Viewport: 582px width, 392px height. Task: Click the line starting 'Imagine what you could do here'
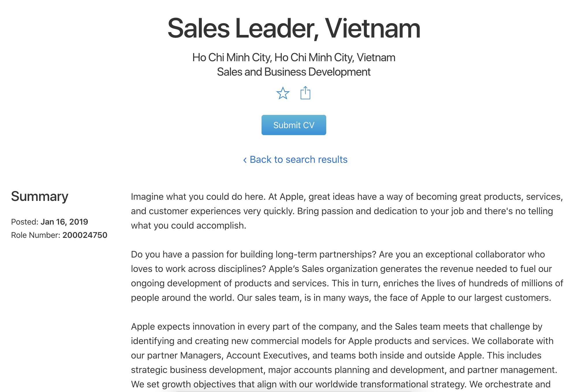coord(347,197)
